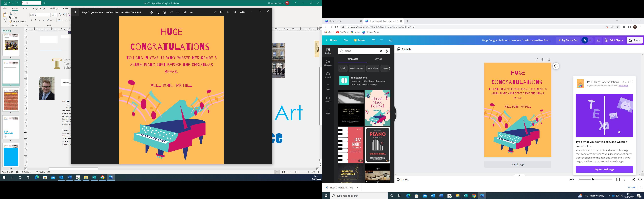Open the Canva Design side panel

(328, 51)
